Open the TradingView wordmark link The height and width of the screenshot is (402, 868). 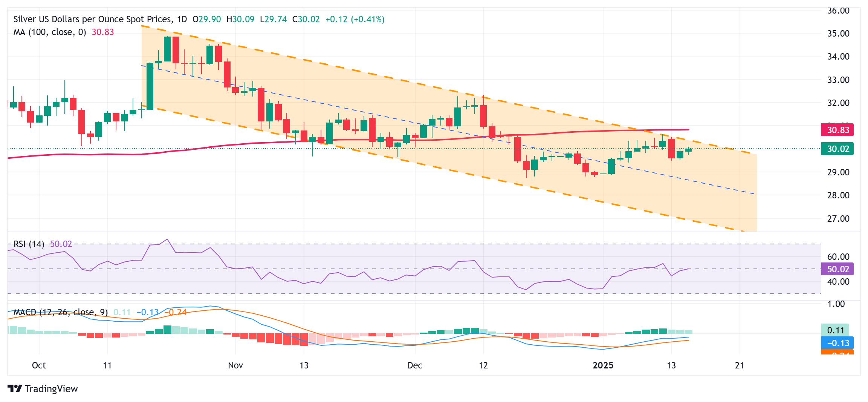(x=51, y=389)
